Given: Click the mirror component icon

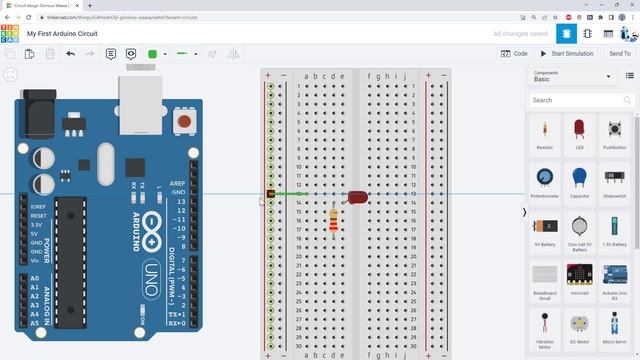Looking at the screenshot, I should (233, 54).
